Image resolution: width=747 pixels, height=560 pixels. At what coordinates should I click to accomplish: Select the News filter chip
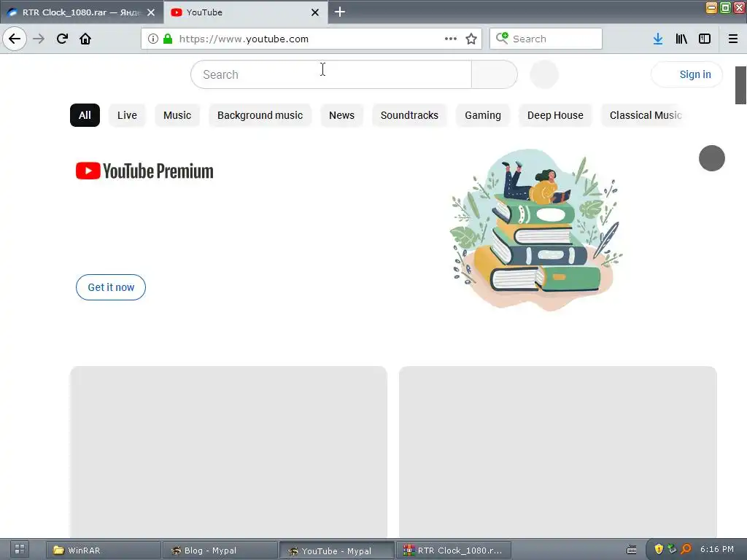tap(341, 115)
